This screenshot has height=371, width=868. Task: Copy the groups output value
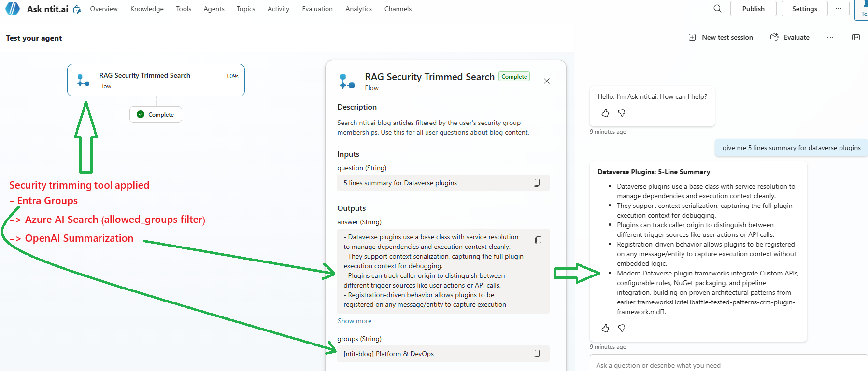tap(537, 354)
